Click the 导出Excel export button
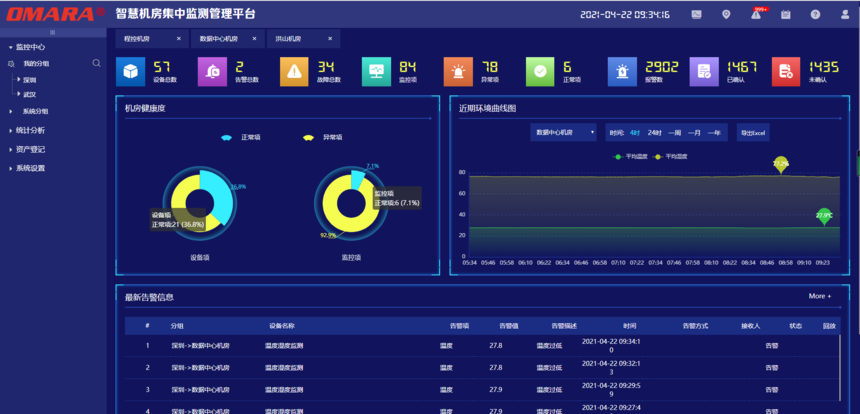 coord(752,132)
